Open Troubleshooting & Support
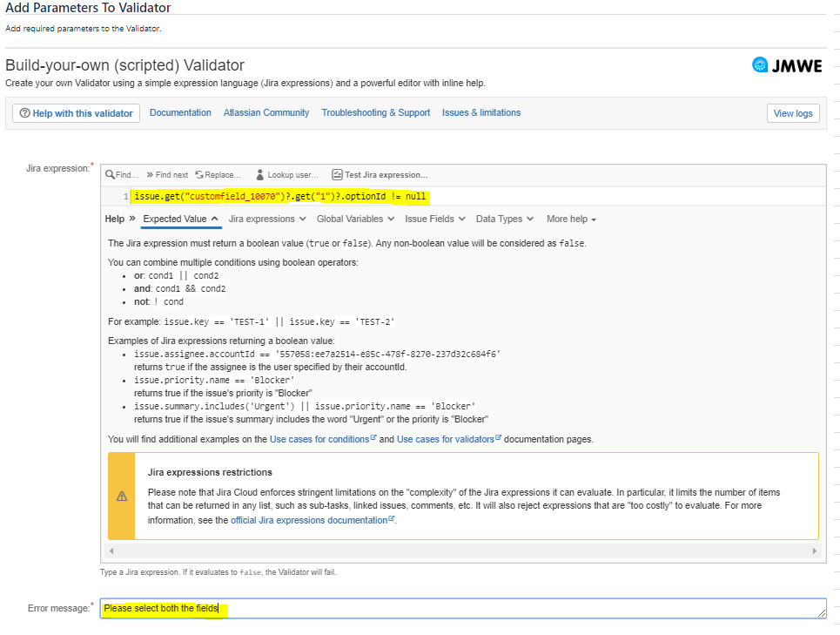This screenshot has height=635, width=840. pyautogui.click(x=375, y=112)
